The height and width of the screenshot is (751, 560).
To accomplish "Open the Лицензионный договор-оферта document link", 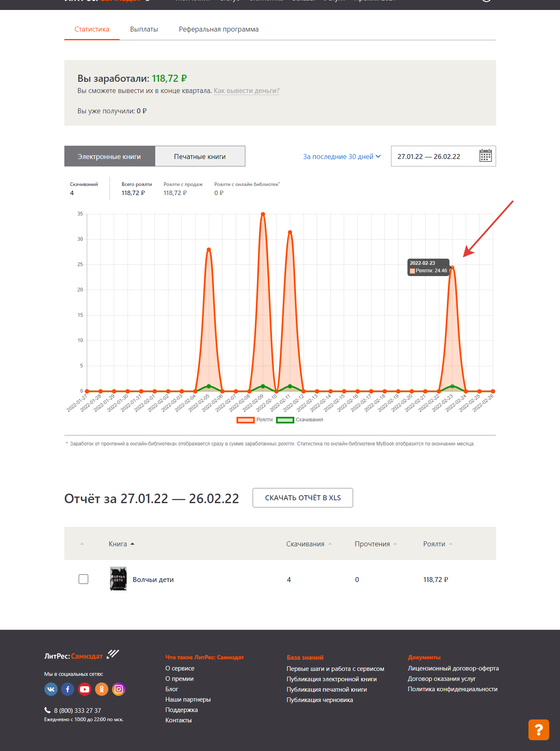I will (x=453, y=668).
